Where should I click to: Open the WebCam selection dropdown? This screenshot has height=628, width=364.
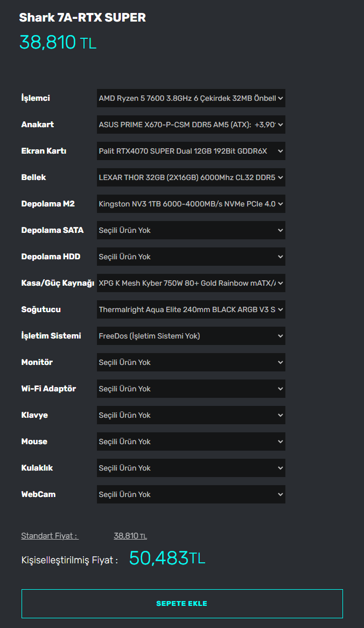pos(191,494)
